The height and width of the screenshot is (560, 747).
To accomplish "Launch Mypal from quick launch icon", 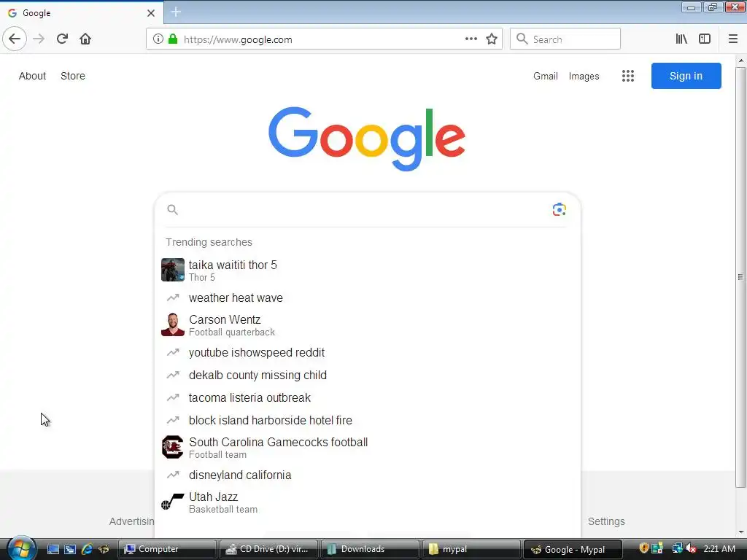I will pos(104,550).
